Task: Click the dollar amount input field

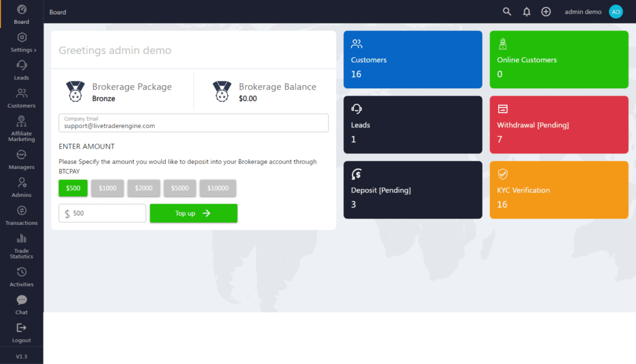Action: (107, 213)
